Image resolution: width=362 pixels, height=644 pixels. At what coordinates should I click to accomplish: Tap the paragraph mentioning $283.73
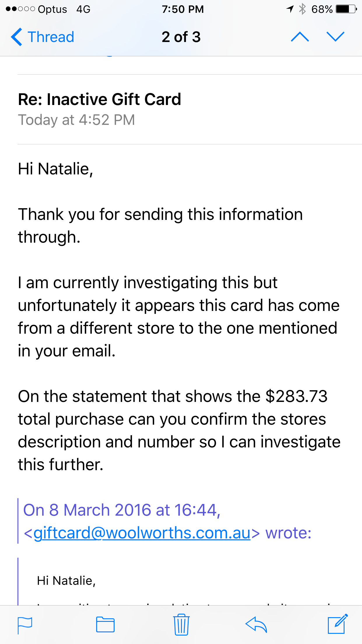click(x=179, y=430)
